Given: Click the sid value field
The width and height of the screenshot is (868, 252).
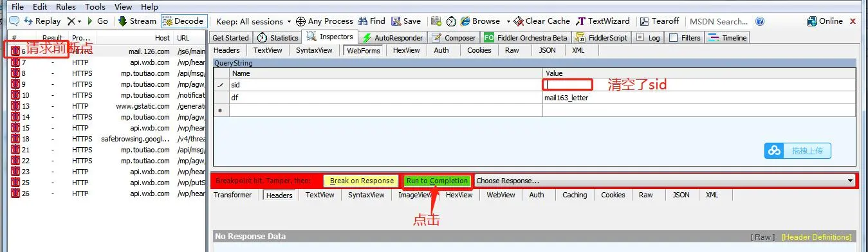Looking at the screenshot, I should coord(699,85).
